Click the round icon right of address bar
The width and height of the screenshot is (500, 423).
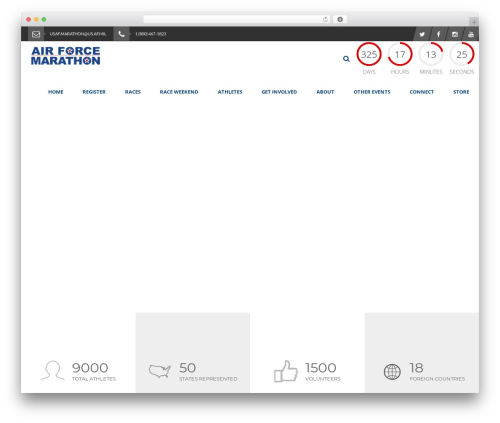tap(340, 19)
